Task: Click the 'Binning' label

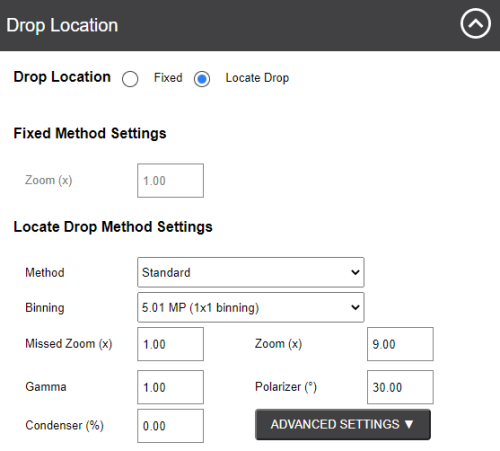Action: 45,308
